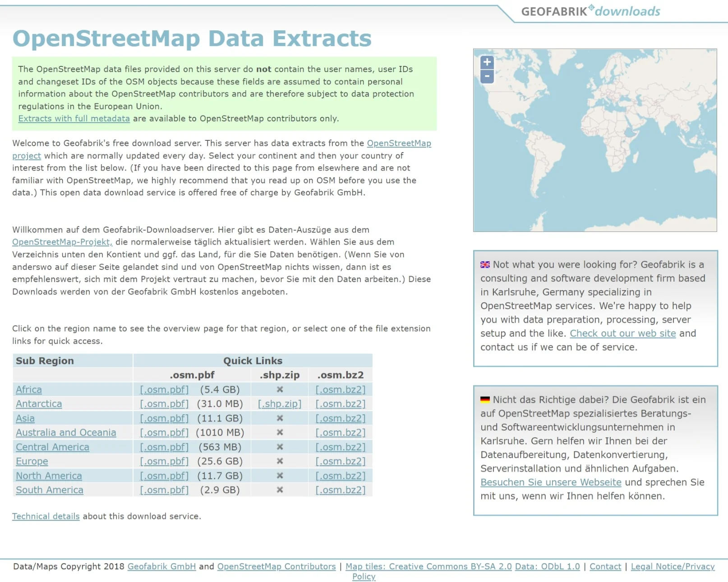Download Antarctica .osm.bz2 file
Screen dimensions: 728x582
click(341, 404)
